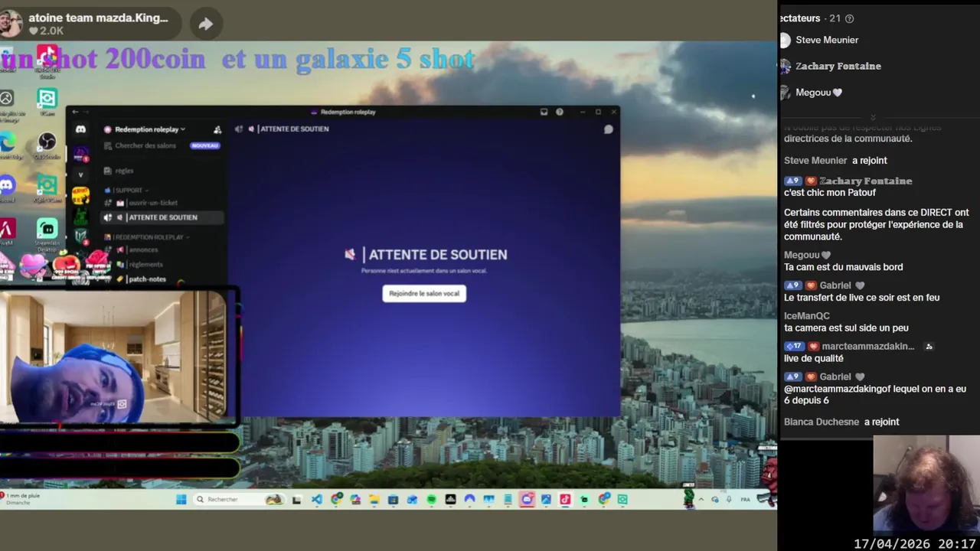Open the Discord desktop shortcut

click(x=7, y=187)
